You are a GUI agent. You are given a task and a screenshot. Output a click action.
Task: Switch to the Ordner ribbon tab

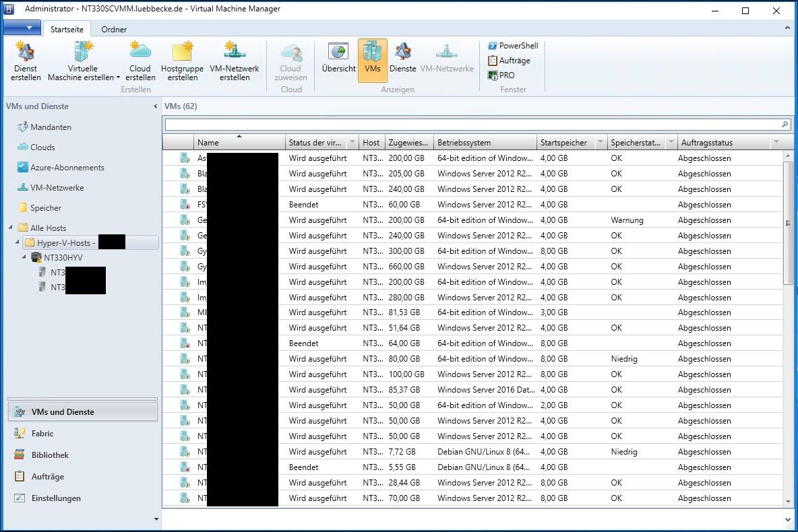click(114, 30)
